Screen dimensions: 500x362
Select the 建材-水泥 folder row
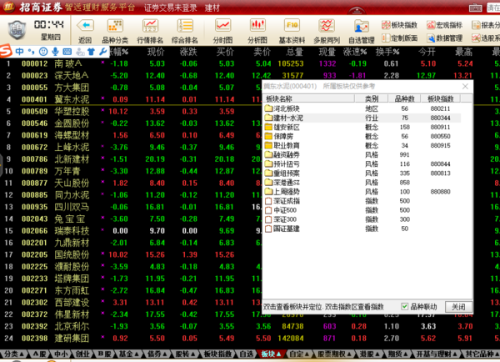(363, 118)
